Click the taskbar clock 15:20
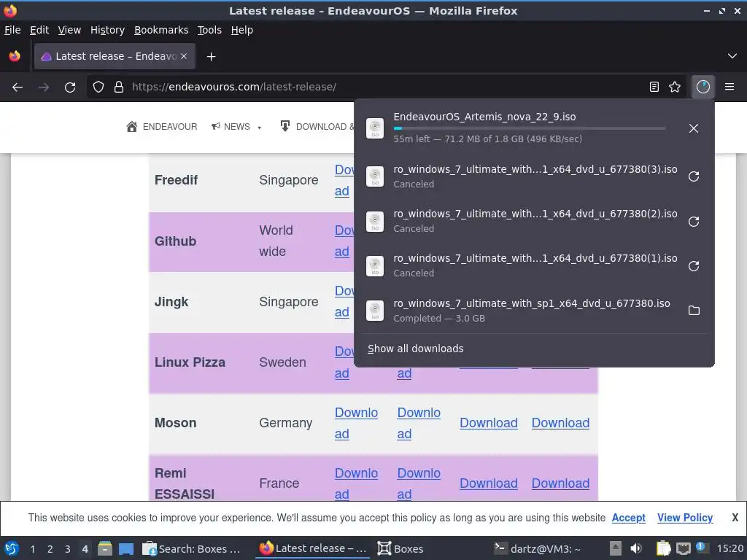This screenshot has width=747, height=560. pyautogui.click(x=729, y=548)
